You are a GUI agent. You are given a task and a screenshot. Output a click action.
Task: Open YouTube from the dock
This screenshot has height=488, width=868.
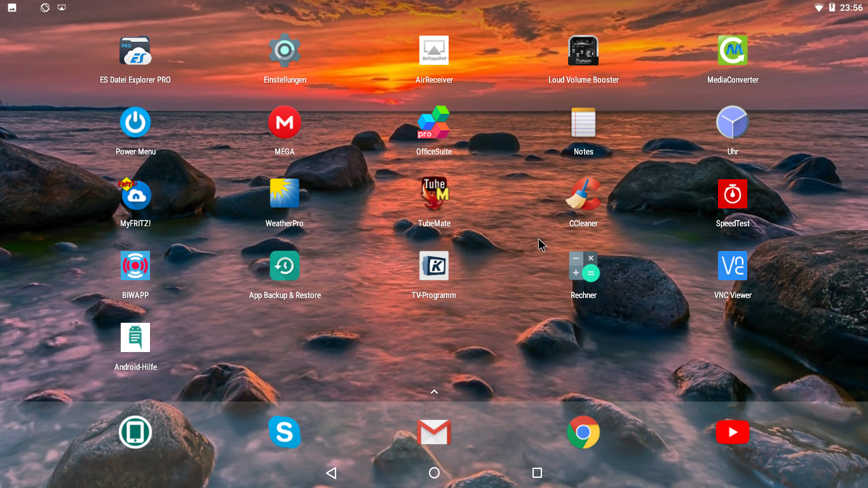click(733, 433)
